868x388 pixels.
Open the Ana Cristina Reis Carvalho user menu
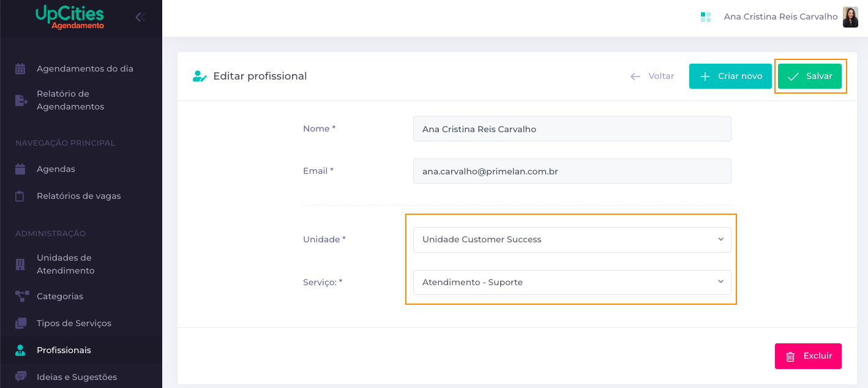pos(780,17)
